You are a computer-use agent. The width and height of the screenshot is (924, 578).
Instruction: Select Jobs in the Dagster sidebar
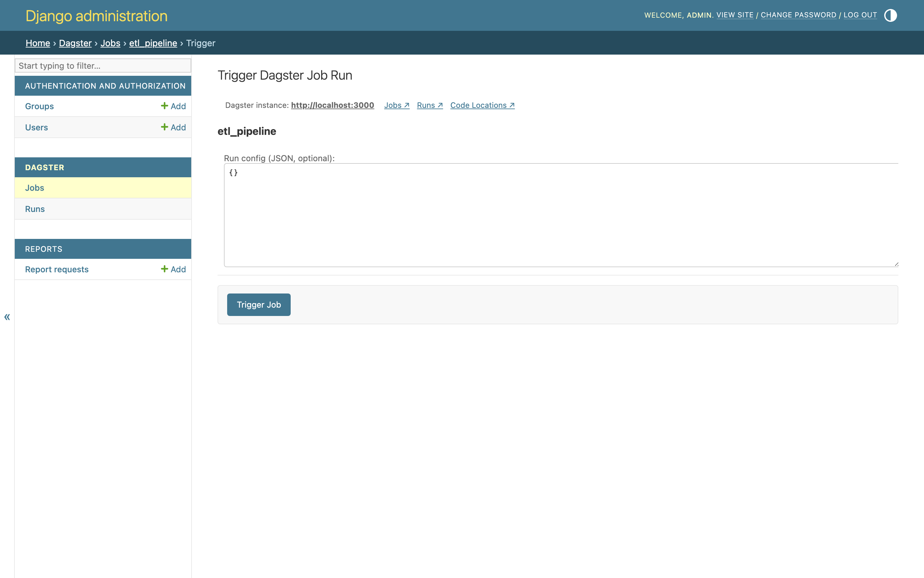coord(35,188)
